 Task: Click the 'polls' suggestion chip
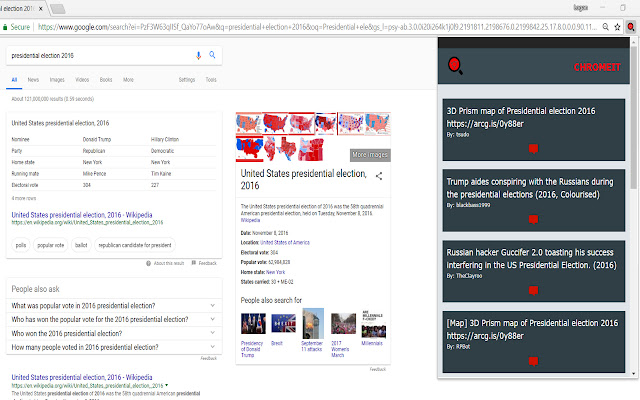click(x=21, y=245)
